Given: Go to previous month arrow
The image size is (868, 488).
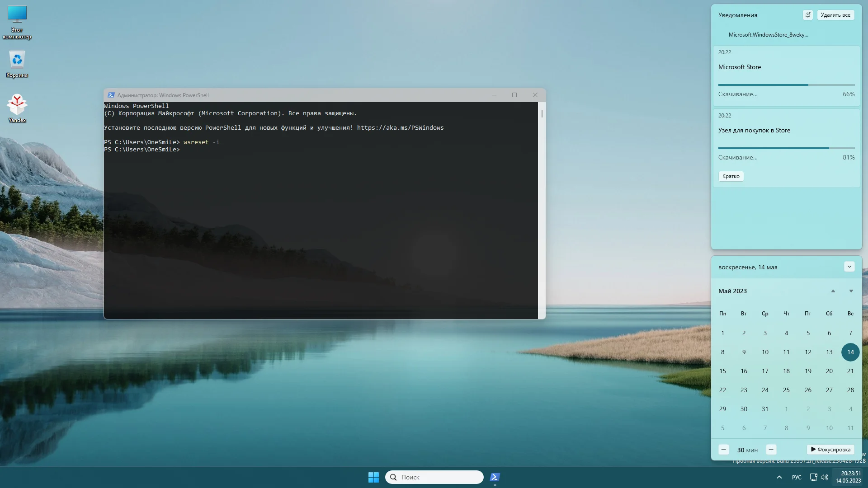Looking at the screenshot, I should point(833,291).
